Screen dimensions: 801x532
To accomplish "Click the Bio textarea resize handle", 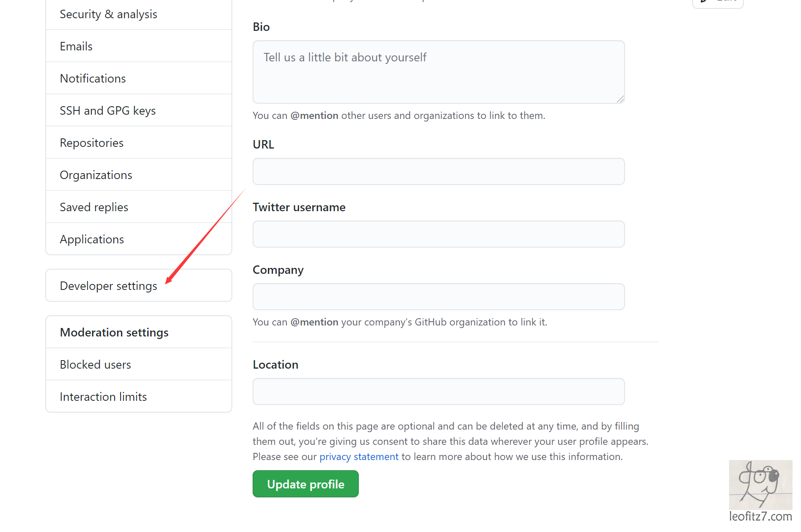I will (x=620, y=99).
